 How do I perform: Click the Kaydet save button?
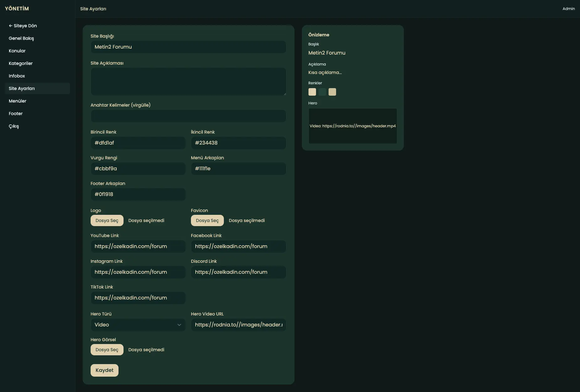[x=104, y=370]
